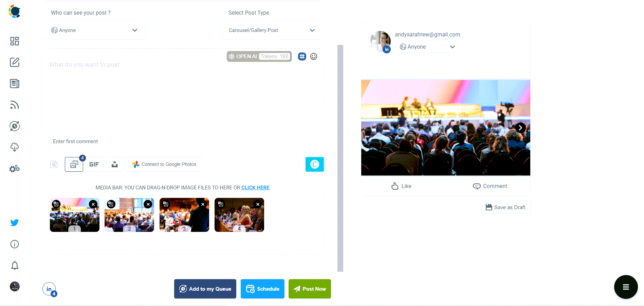Save the post as draft
644x306 pixels.
(x=505, y=207)
